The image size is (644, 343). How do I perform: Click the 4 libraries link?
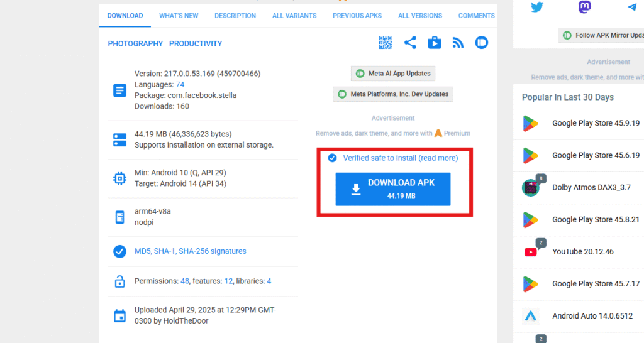click(269, 281)
